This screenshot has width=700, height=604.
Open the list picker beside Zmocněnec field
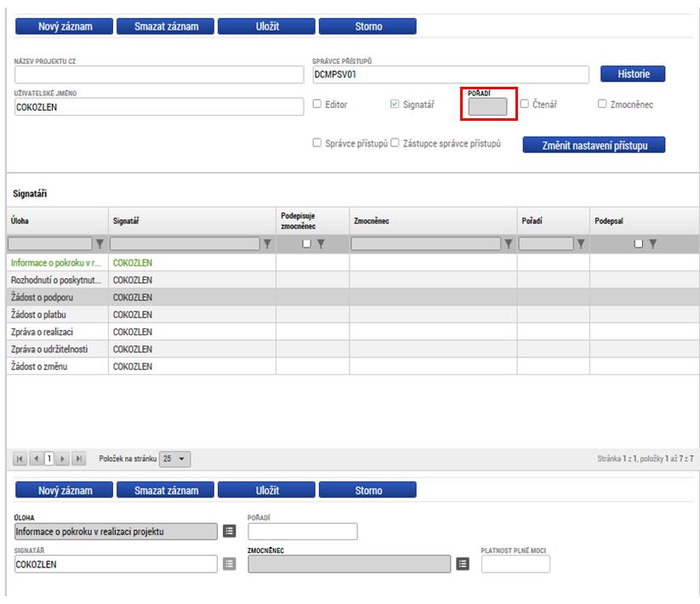coord(463,564)
